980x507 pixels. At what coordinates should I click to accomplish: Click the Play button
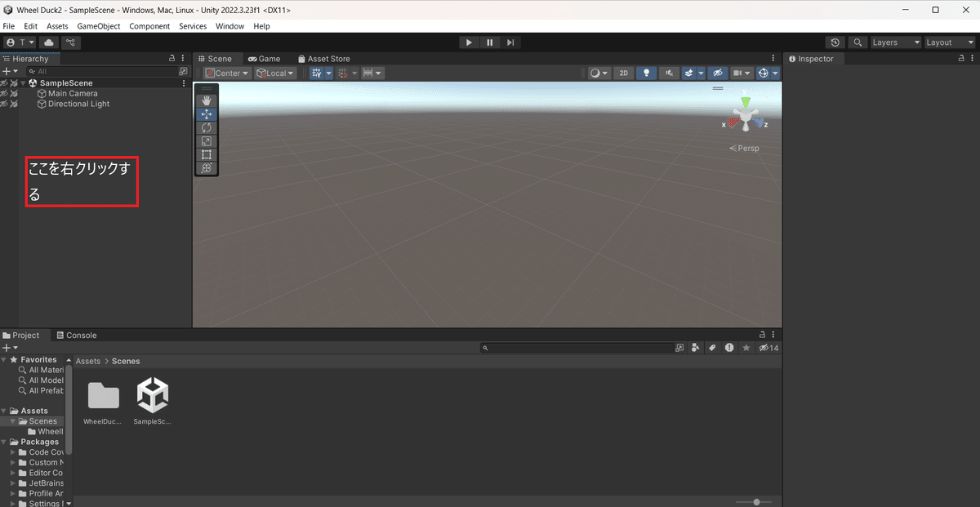click(x=469, y=42)
